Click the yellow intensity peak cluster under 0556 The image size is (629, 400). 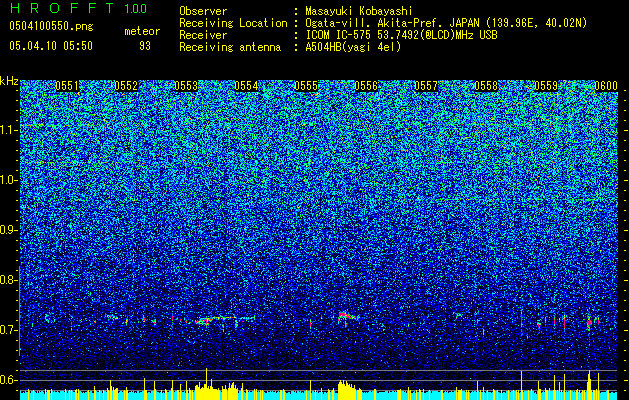tap(349, 390)
